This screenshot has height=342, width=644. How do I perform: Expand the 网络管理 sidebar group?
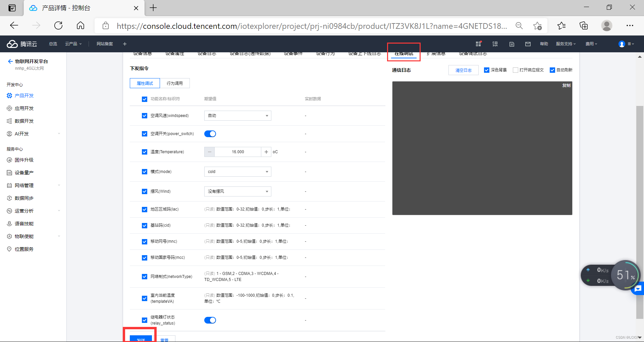coord(33,185)
